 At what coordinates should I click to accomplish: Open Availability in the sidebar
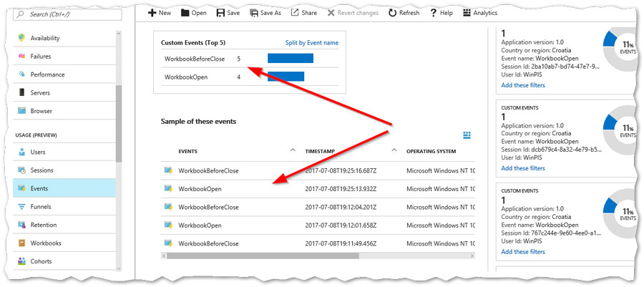coord(64,38)
